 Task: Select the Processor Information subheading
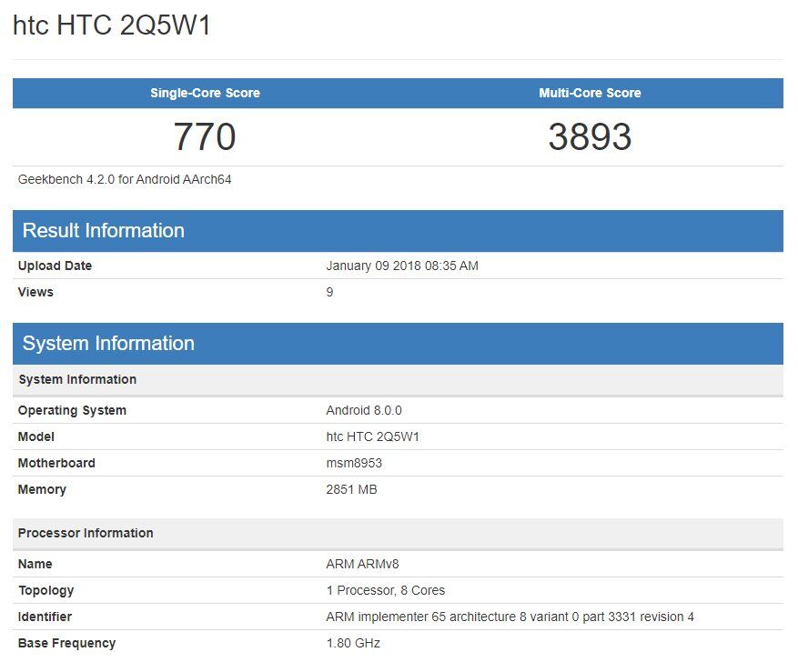coord(86,533)
